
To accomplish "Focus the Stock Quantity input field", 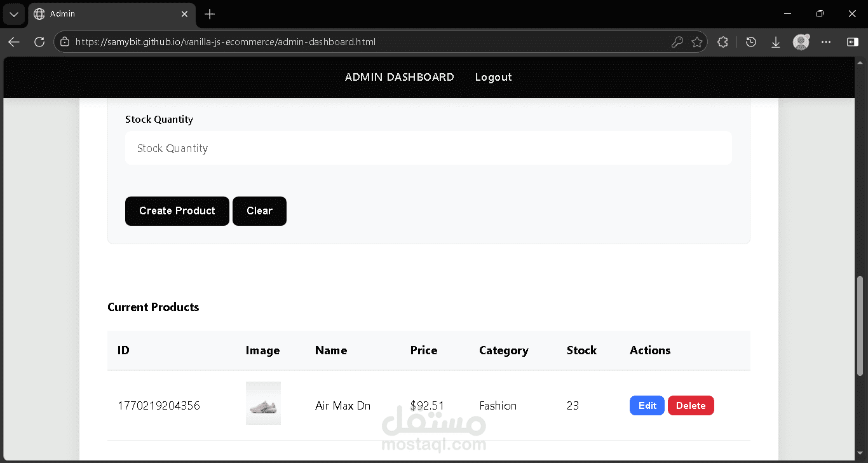I will [x=428, y=148].
